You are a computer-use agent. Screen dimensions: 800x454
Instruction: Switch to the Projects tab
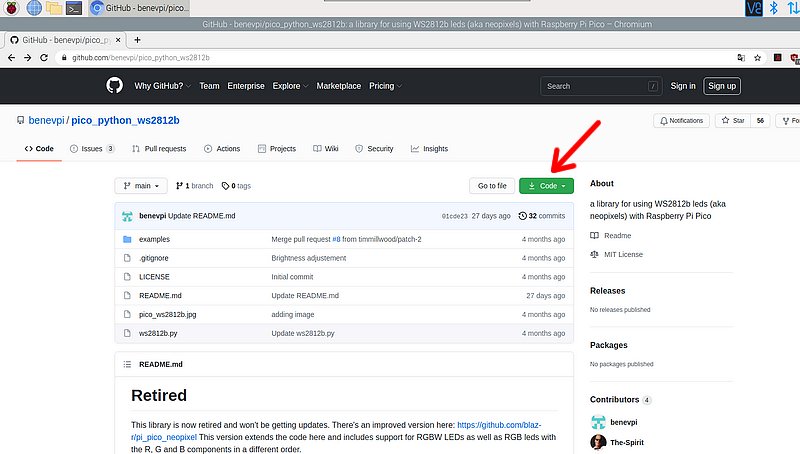pos(277,148)
